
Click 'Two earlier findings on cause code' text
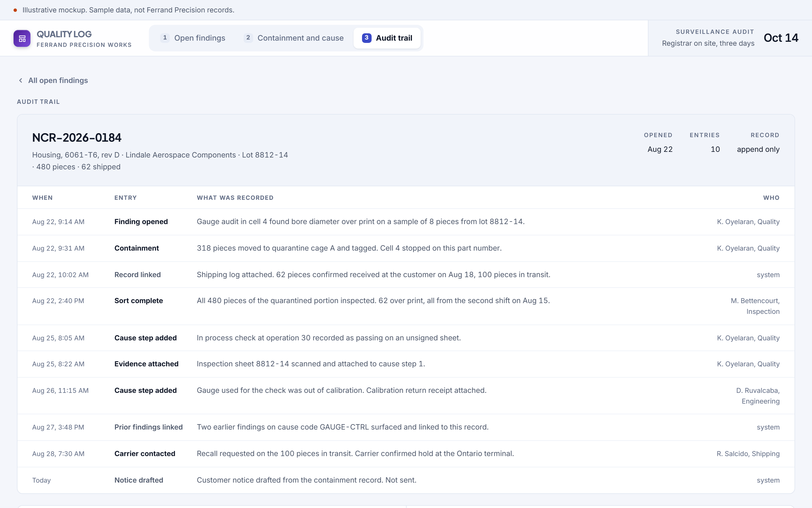(x=343, y=427)
